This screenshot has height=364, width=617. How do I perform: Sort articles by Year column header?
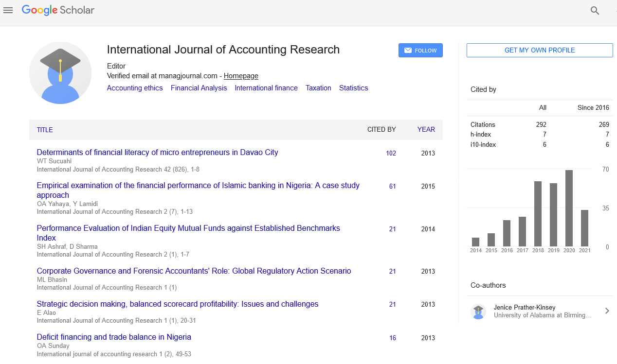coord(426,130)
